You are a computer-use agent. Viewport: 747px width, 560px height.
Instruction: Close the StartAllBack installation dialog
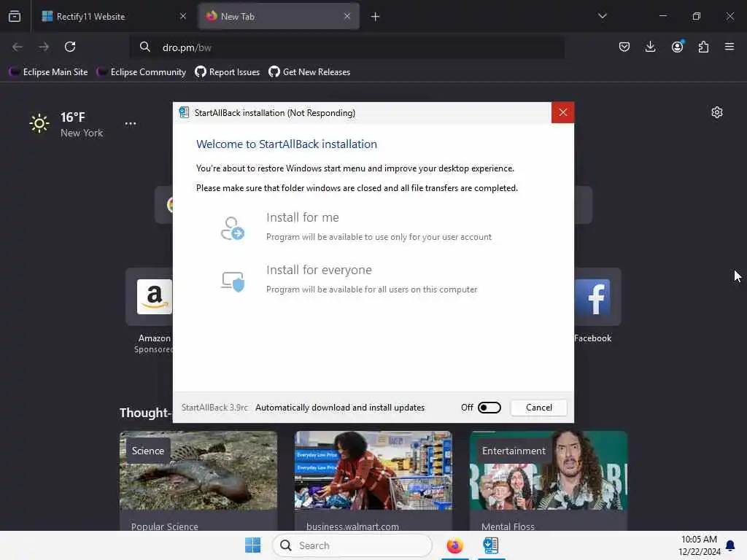click(x=562, y=112)
